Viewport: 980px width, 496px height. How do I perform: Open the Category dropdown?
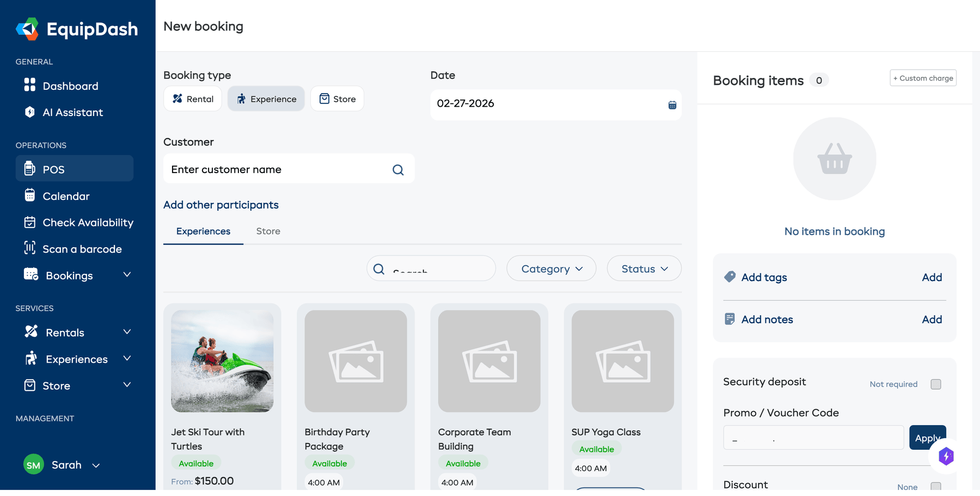click(x=551, y=268)
